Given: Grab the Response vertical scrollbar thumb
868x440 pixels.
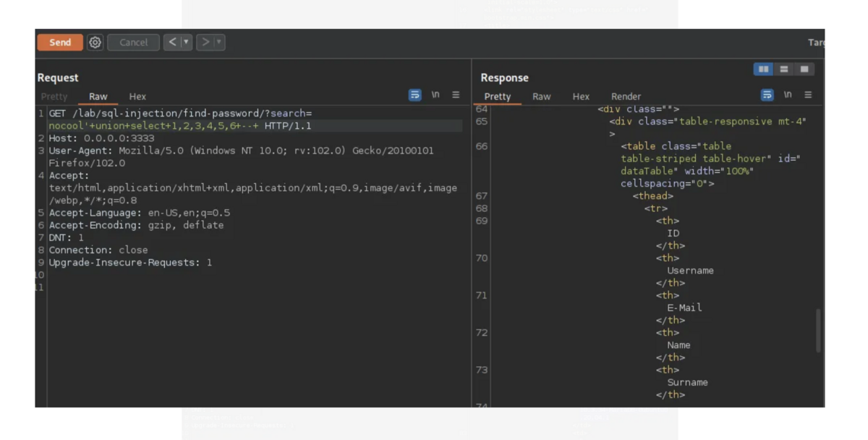Looking at the screenshot, I should pos(818,331).
